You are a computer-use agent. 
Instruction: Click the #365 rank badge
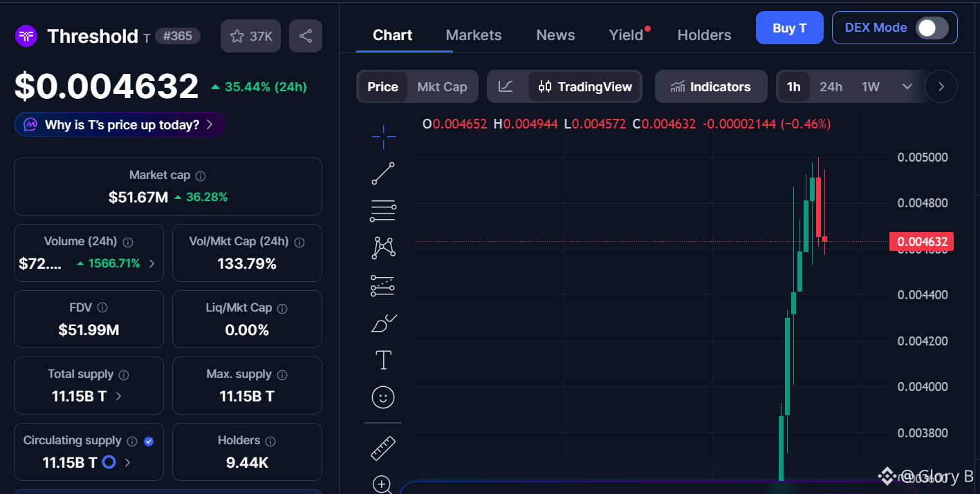click(x=178, y=36)
